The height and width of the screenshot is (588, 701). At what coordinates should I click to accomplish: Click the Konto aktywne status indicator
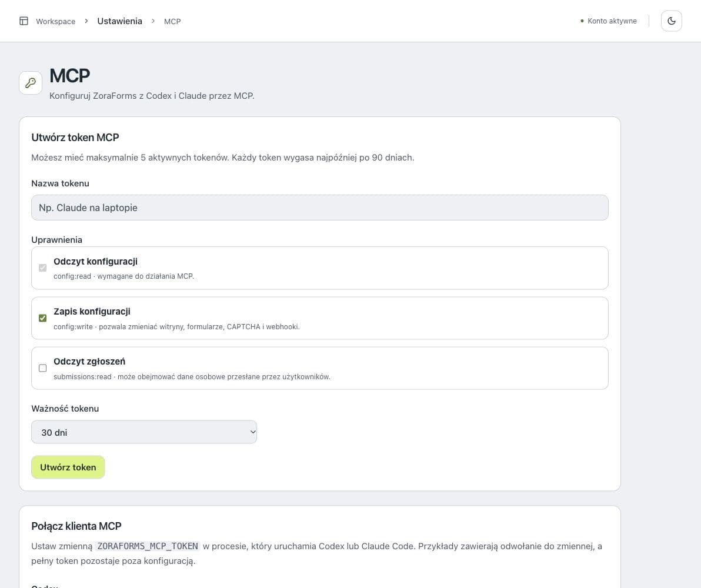pyautogui.click(x=608, y=21)
